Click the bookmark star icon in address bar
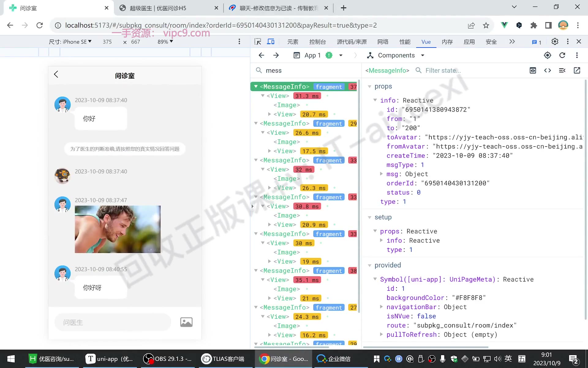This screenshot has height=368, width=588. [486, 25]
